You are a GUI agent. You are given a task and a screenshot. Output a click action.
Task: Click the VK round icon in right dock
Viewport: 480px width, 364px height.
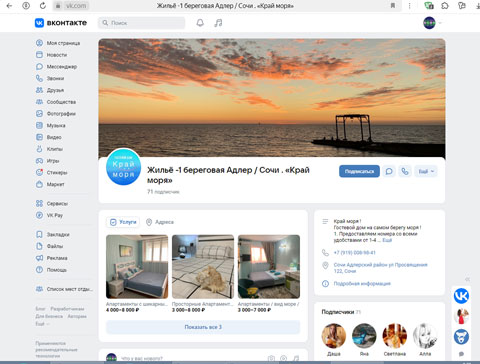(x=461, y=296)
